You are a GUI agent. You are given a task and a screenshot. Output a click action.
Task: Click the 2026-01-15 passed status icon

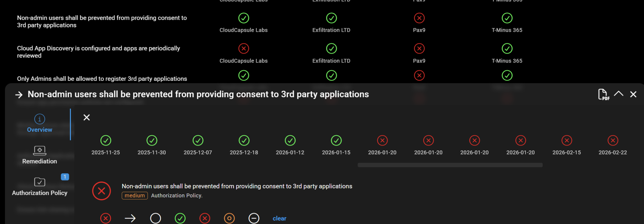pos(336,141)
